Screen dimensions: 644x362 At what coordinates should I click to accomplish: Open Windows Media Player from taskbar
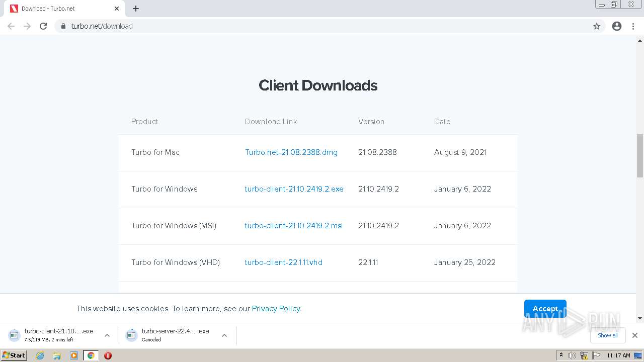[x=74, y=355]
